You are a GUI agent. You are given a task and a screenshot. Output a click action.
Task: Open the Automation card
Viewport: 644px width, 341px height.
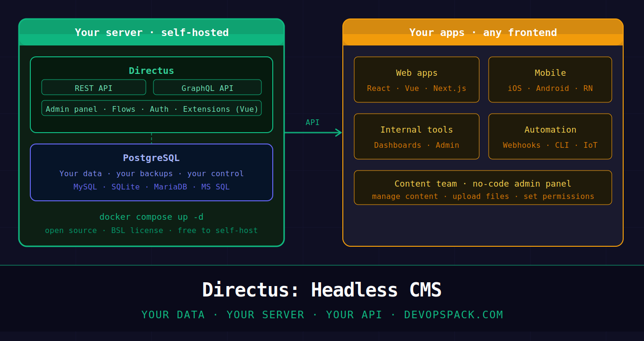550,136
